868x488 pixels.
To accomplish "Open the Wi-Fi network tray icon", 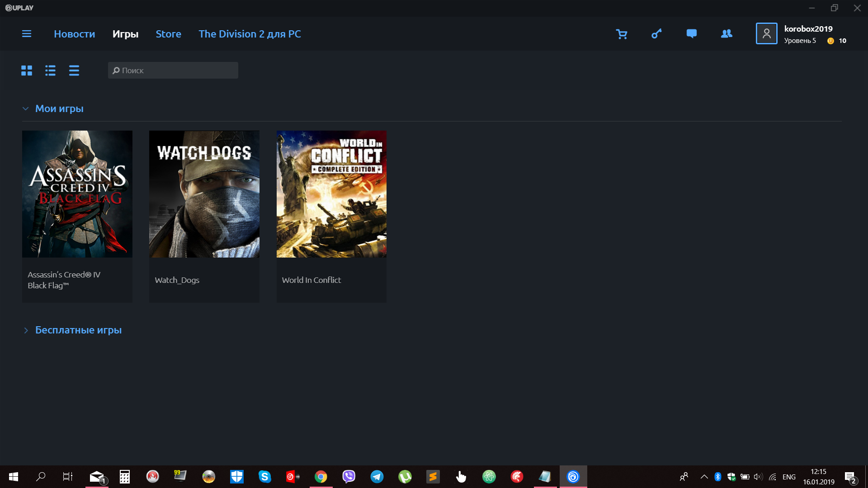I will pyautogui.click(x=773, y=477).
